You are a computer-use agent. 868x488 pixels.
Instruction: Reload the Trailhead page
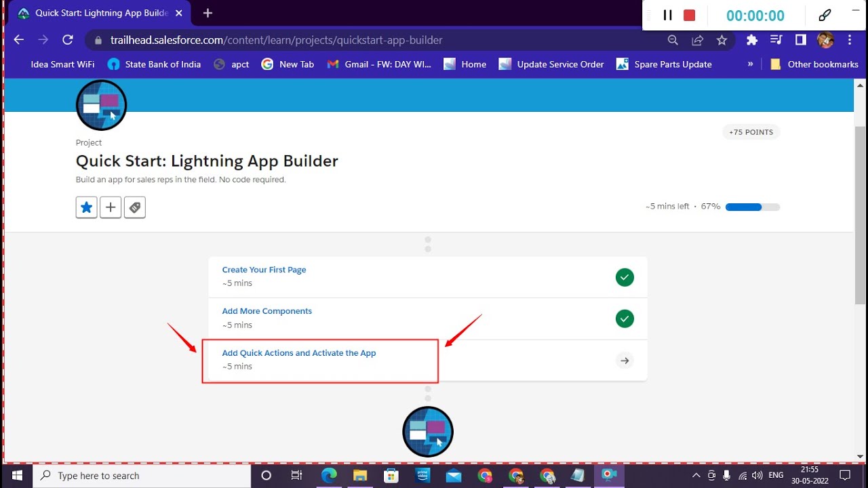[68, 40]
